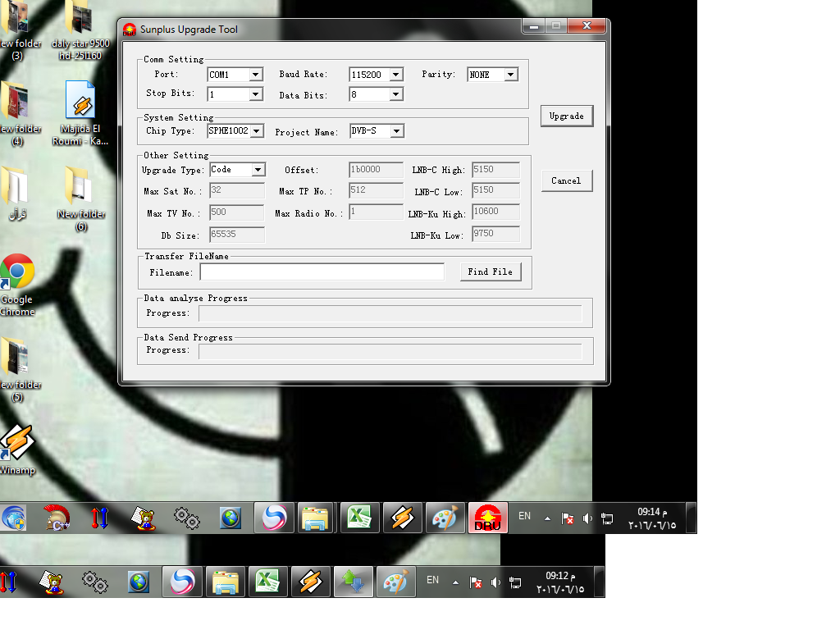Screen dimensions: 840x630
Task: Click the LNB-Ku Low value field
Action: [495, 234]
